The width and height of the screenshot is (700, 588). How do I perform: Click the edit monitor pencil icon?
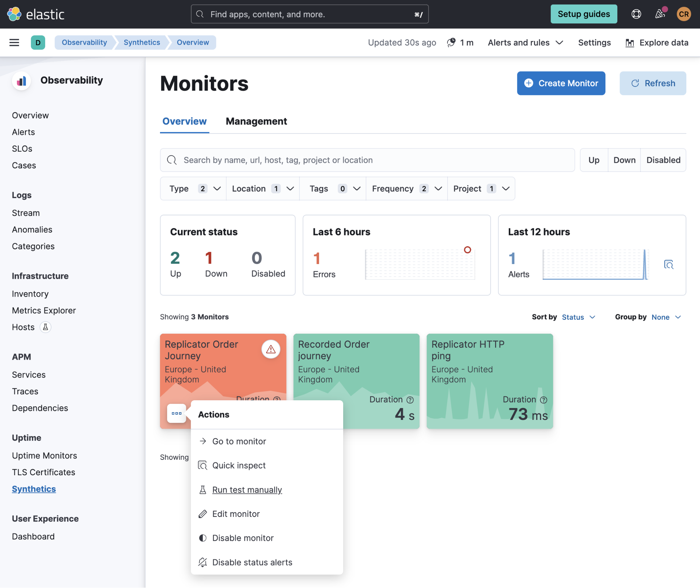click(202, 513)
